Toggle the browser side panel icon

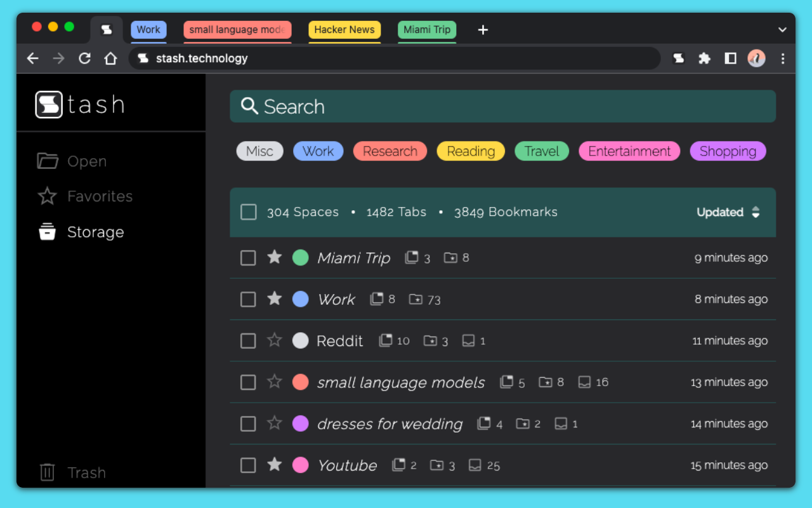pos(730,58)
